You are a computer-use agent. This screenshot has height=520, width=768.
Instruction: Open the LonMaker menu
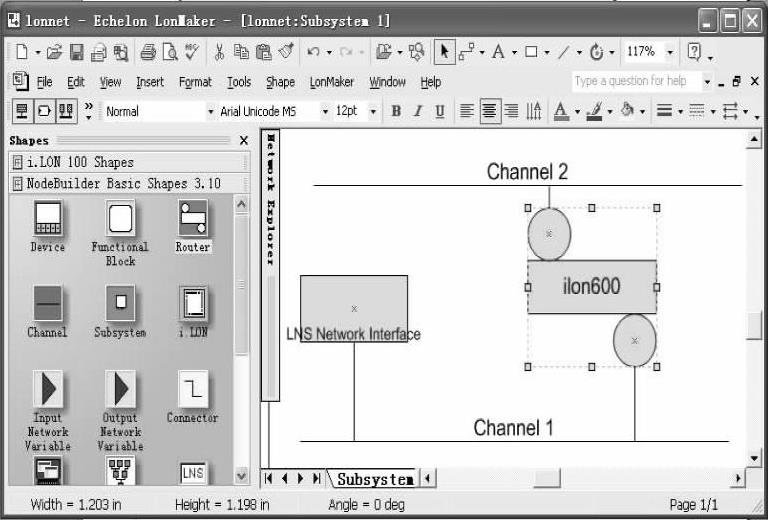[332, 82]
